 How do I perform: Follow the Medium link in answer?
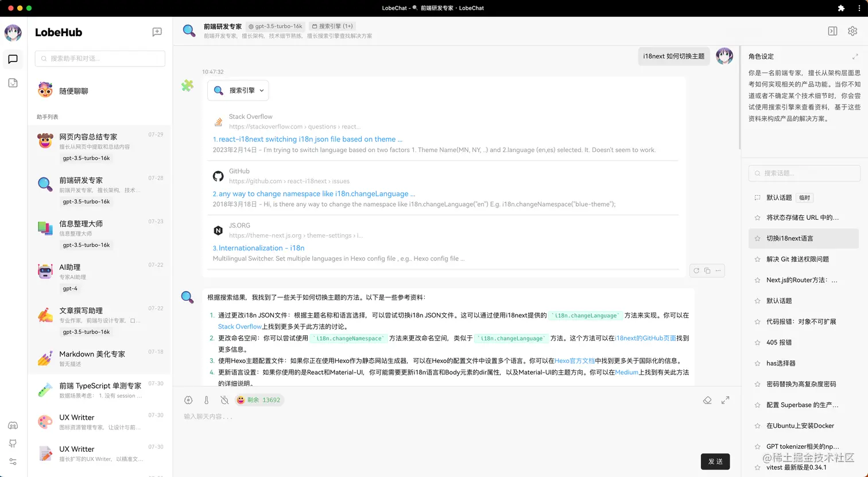coord(627,373)
